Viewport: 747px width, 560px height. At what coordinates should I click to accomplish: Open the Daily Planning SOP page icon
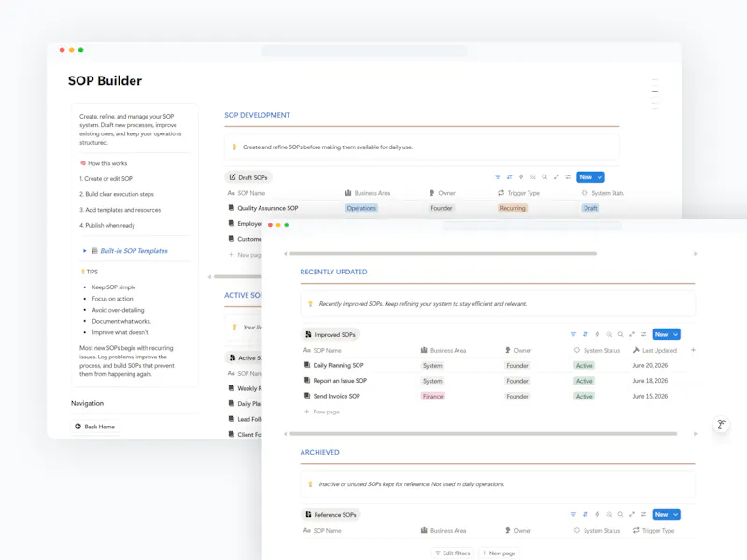[307, 365]
